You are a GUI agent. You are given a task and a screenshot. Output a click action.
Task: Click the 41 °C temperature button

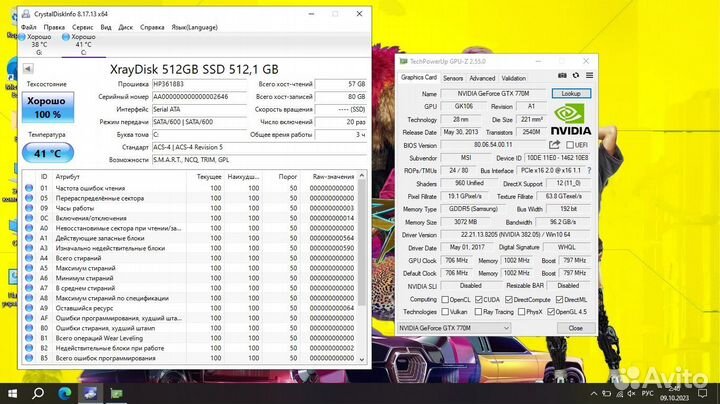pos(48,153)
